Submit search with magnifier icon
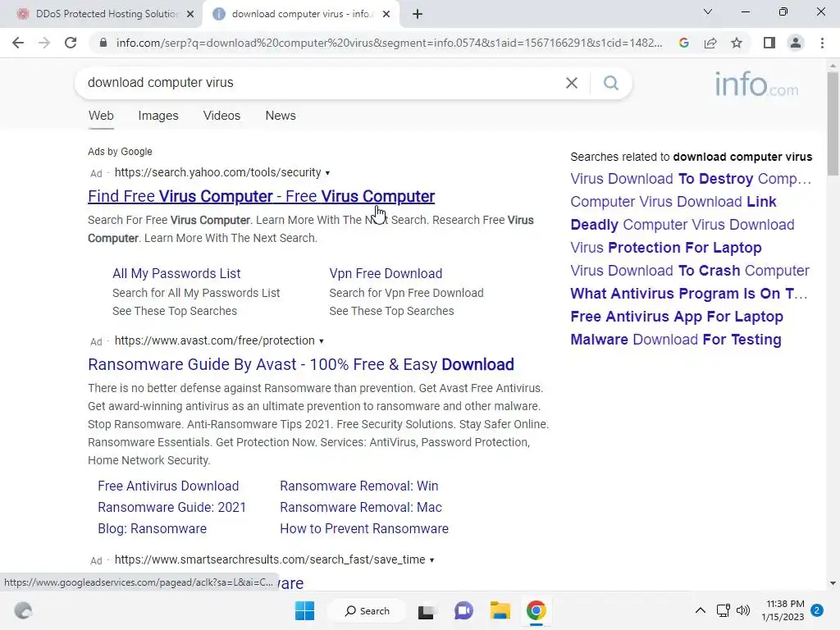 (x=610, y=83)
